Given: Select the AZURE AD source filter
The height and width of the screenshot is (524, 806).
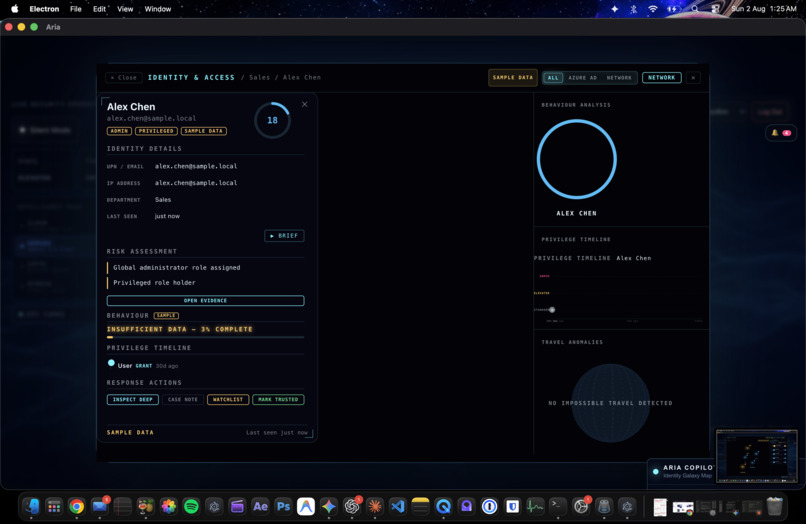Looking at the screenshot, I should click(x=582, y=78).
